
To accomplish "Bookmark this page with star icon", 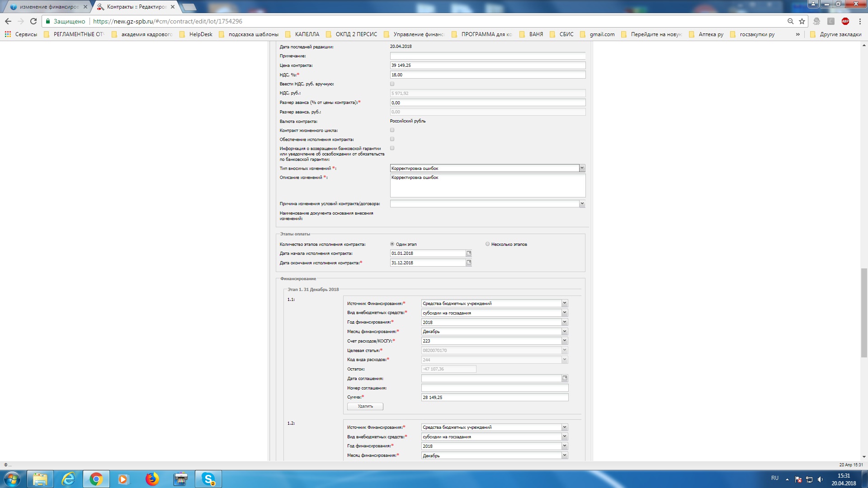I will tap(802, 21).
